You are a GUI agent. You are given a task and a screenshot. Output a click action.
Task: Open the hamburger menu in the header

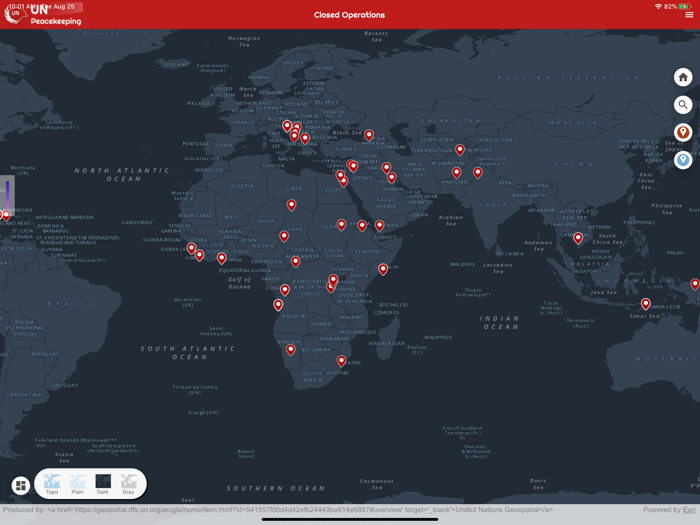[689, 15]
